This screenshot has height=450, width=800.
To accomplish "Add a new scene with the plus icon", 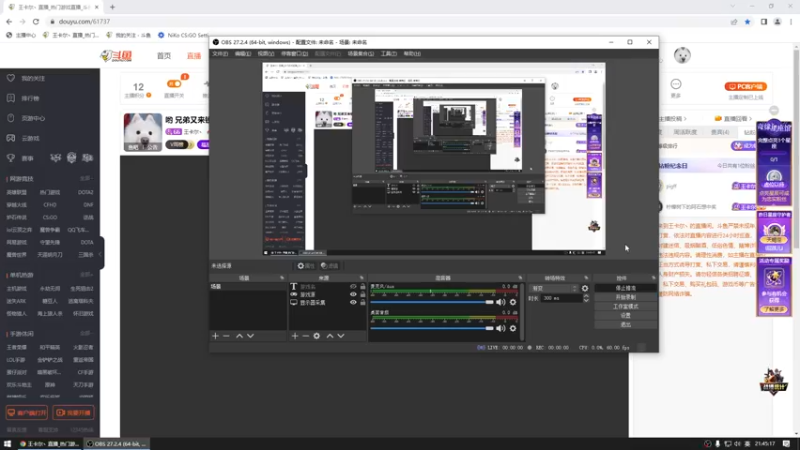I will point(215,336).
